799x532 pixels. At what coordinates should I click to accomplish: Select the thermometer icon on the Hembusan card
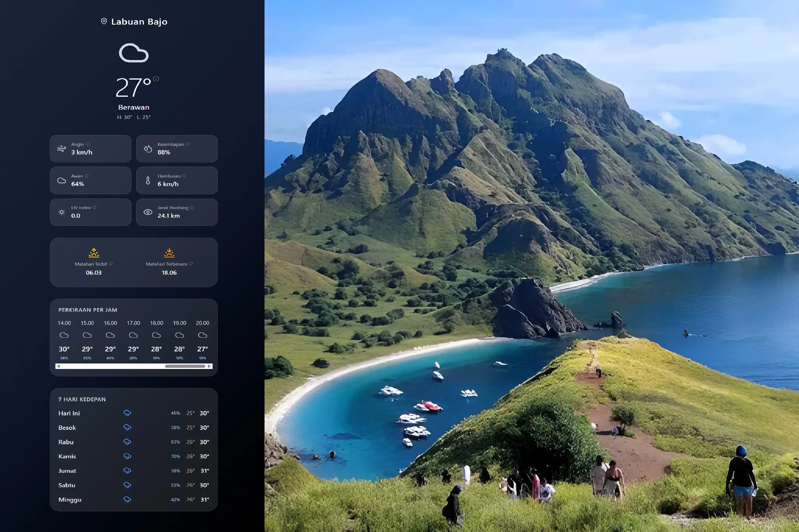pyautogui.click(x=147, y=180)
